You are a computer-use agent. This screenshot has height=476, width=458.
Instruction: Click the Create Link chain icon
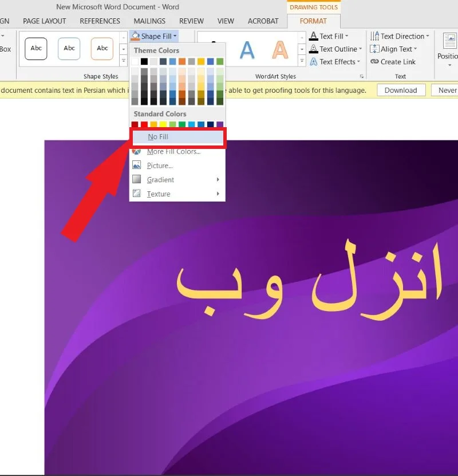(x=374, y=62)
